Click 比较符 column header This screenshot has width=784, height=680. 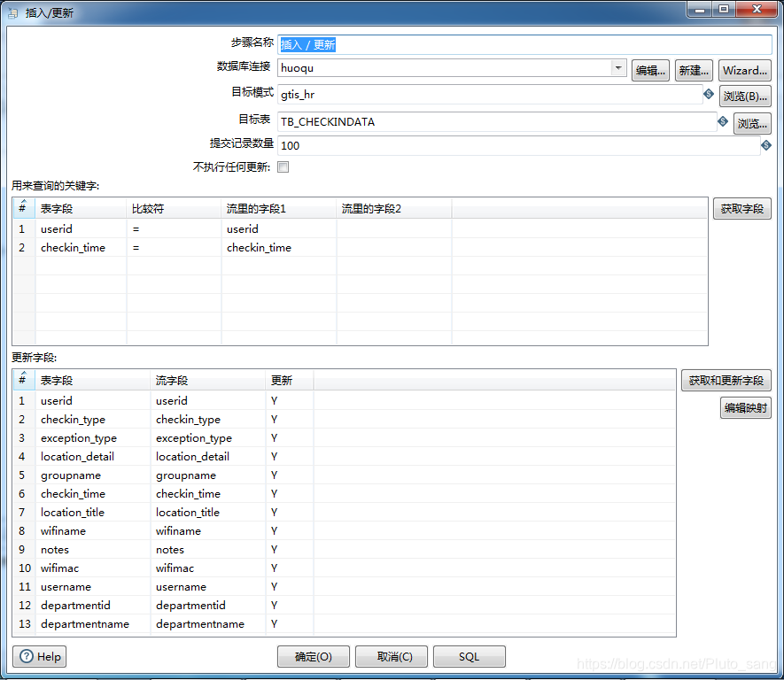coord(174,208)
